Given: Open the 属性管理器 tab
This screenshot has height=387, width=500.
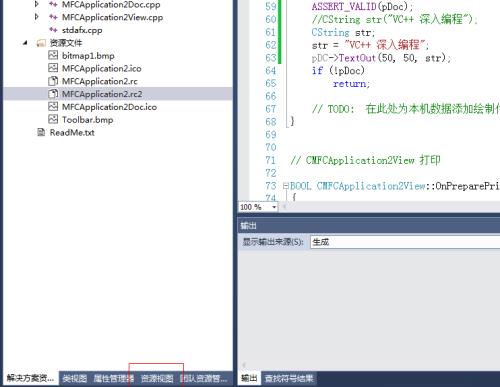Looking at the screenshot, I should click(x=114, y=378).
